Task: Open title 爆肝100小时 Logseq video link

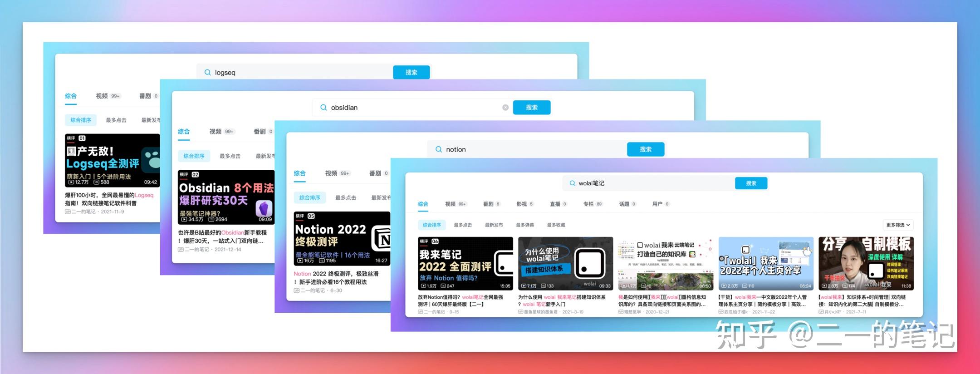Action: [x=109, y=199]
